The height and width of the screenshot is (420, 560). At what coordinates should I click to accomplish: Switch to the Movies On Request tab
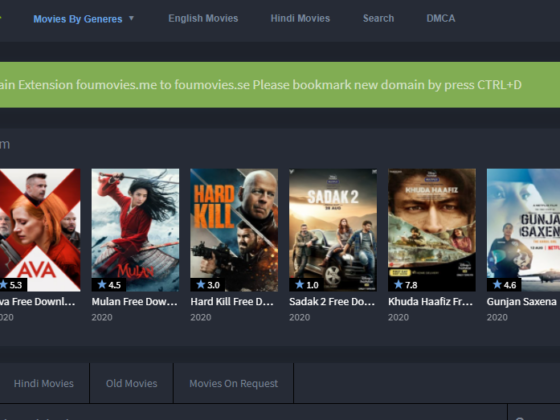(234, 383)
